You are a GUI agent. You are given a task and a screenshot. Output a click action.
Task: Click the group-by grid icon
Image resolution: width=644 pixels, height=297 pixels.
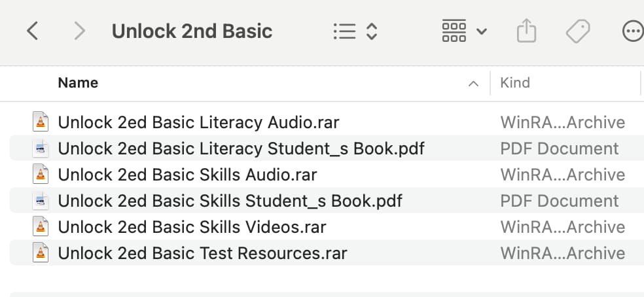[454, 31]
